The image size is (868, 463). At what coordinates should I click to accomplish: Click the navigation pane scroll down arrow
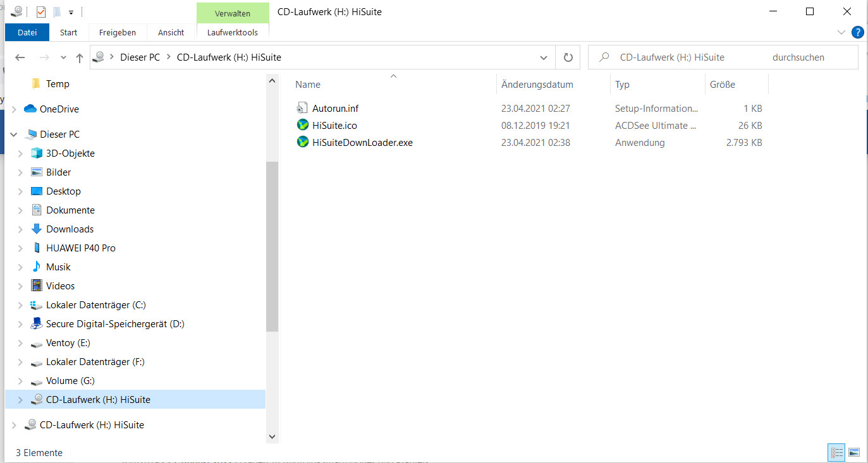[x=272, y=436]
